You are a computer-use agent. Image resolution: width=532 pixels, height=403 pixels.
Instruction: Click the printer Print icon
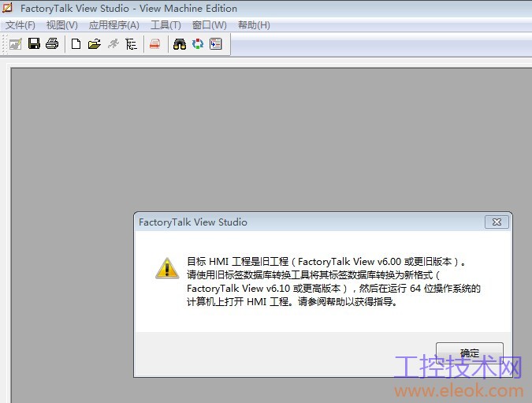coord(52,44)
